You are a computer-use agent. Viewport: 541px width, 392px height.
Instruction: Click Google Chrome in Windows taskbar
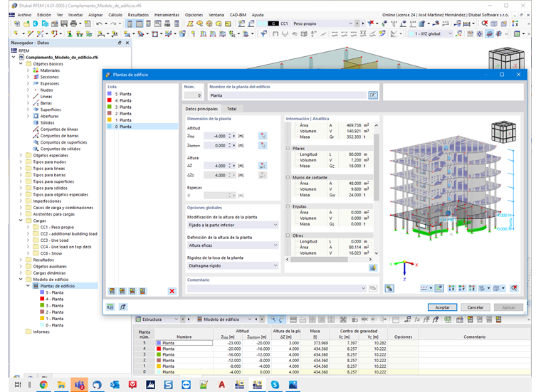pyautogui.click(x=43, y=385)
